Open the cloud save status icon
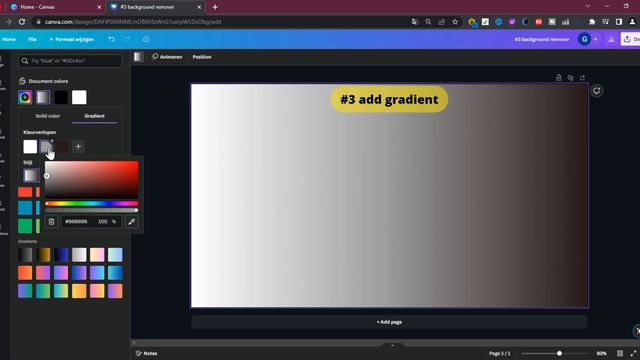 click(x=146, y=39)
